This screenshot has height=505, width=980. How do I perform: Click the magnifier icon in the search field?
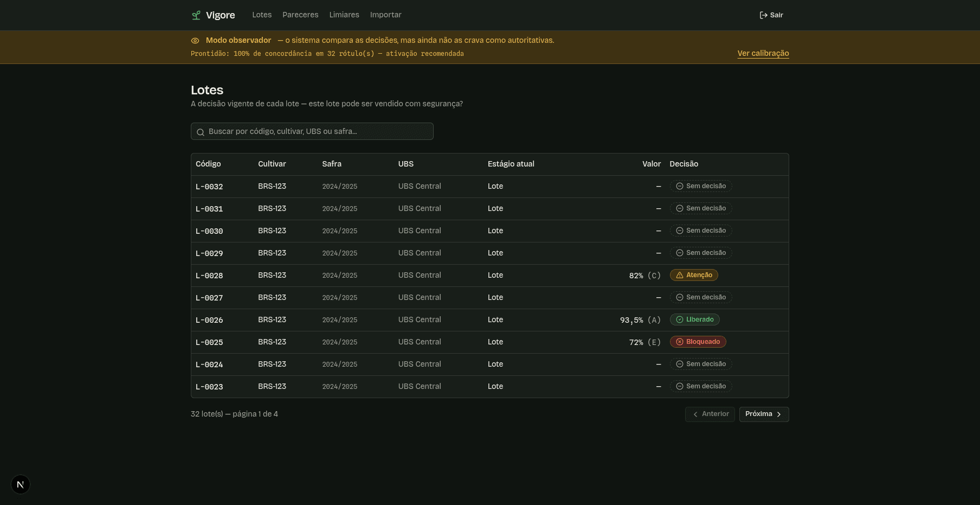click(201, 132)
